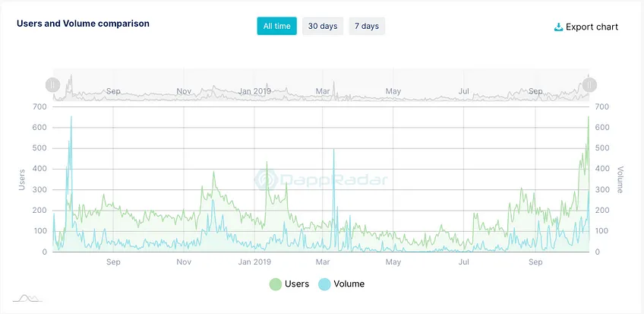Click the small chart logo icon at the bottom left
Screen dimensions: 644x314
point(27,298)
